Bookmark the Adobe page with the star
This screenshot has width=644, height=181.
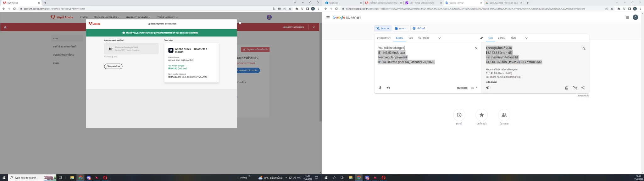point(290,9)
